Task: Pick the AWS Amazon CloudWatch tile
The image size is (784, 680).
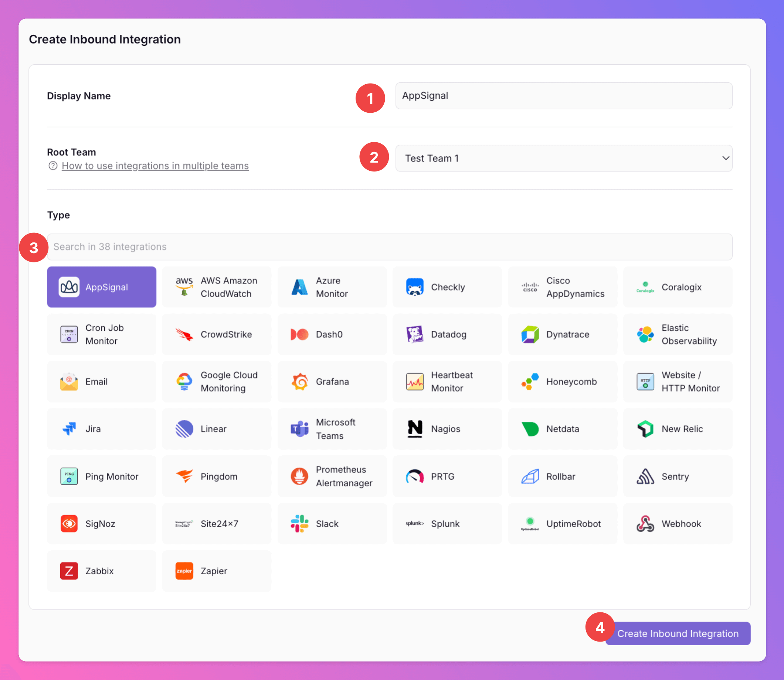Action: [217, 287]
